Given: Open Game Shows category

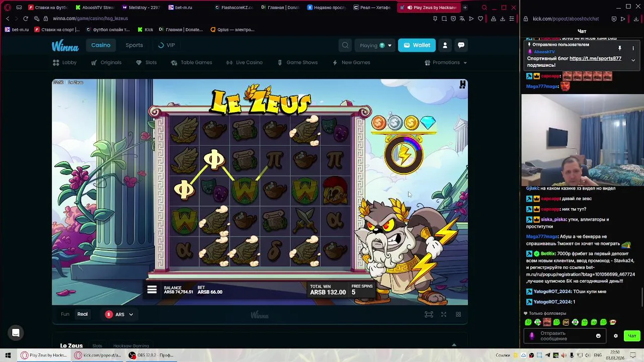Looking at the screenshot, I should tap(297, 62).
